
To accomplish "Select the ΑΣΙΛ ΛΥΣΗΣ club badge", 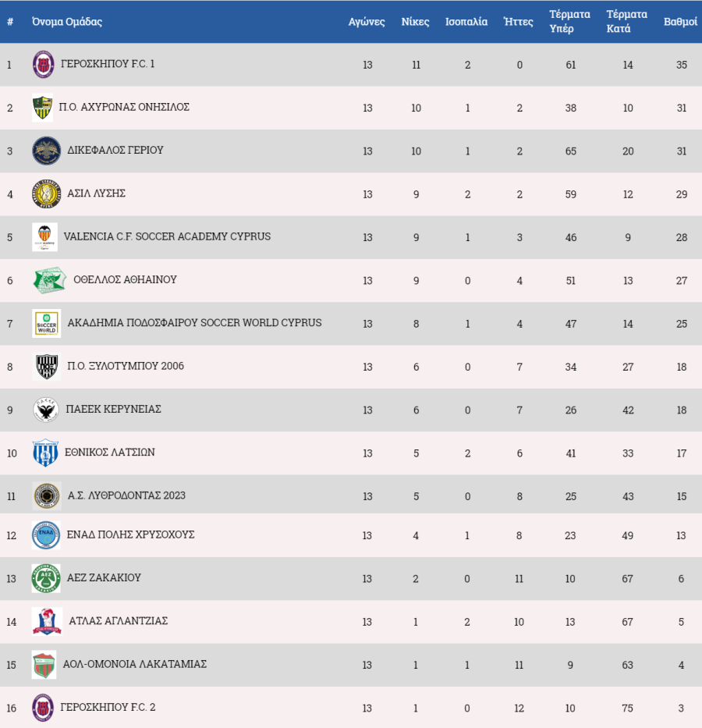I will coord(46,194).
